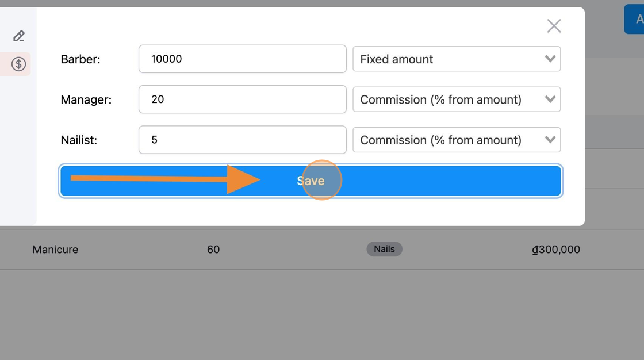Click the Nails category tag
Viewport: 644px width, 360px height.
(x=384, y=249)
